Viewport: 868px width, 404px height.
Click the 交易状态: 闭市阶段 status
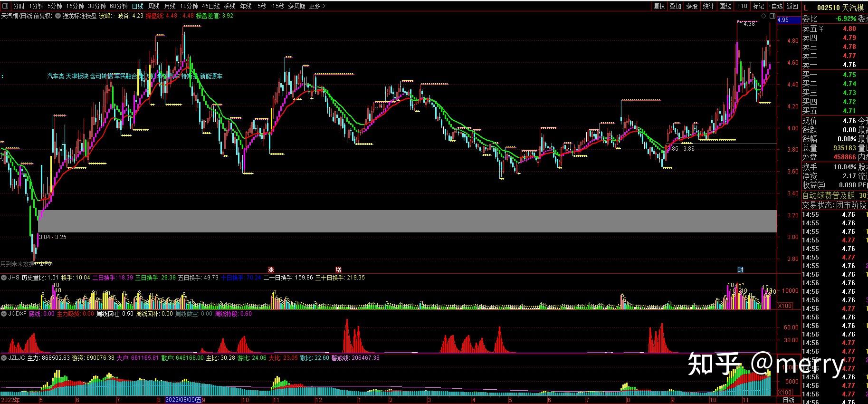(x=834, y=205)
